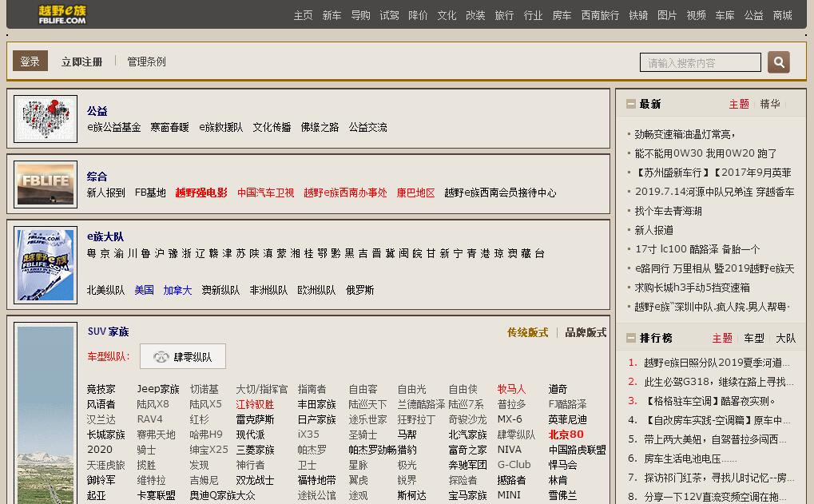Switch to 品牌版式 layout toggle
Screen dimensions: 814x504
coord(586,332)
